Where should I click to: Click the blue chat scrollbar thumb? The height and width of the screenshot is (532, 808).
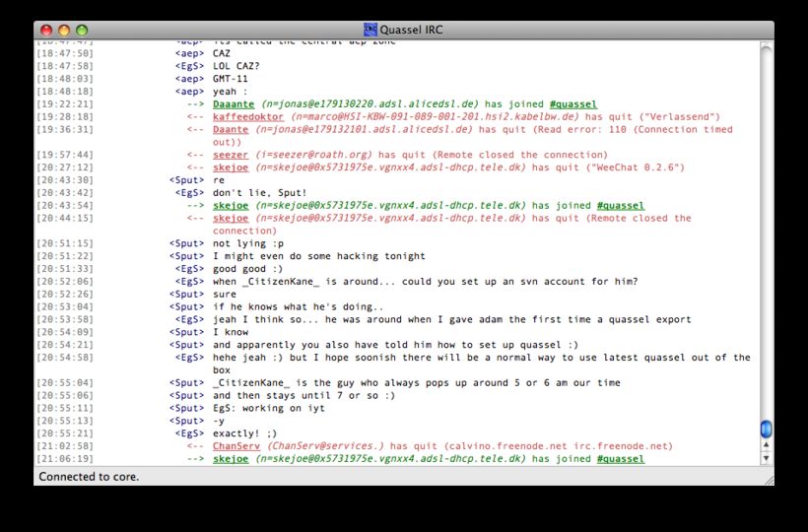[x=766, y=429]
